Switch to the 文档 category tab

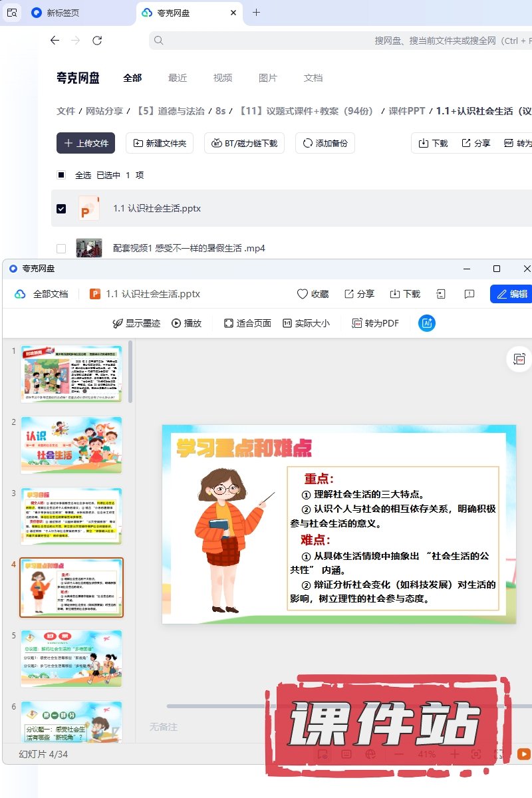[313, 78]
